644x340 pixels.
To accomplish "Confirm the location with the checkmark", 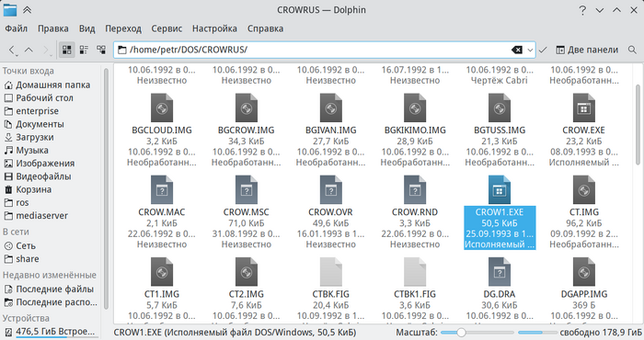I will pos(543,50).
